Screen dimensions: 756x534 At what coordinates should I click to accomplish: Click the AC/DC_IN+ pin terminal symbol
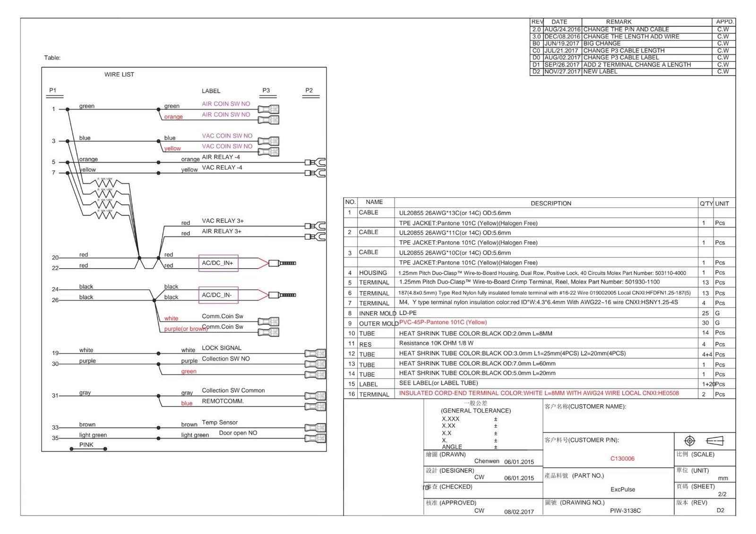[282, 263]
